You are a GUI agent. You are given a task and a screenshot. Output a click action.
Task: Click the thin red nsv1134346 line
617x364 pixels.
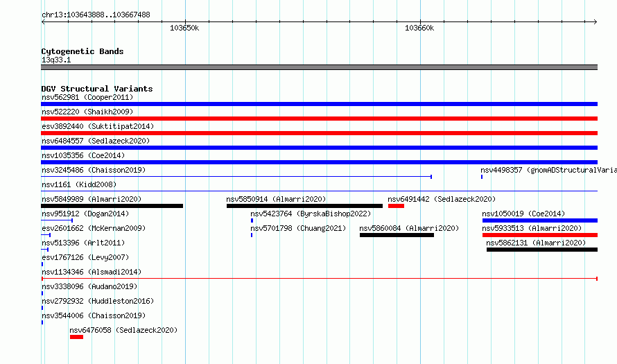click(x=320, y=279)
